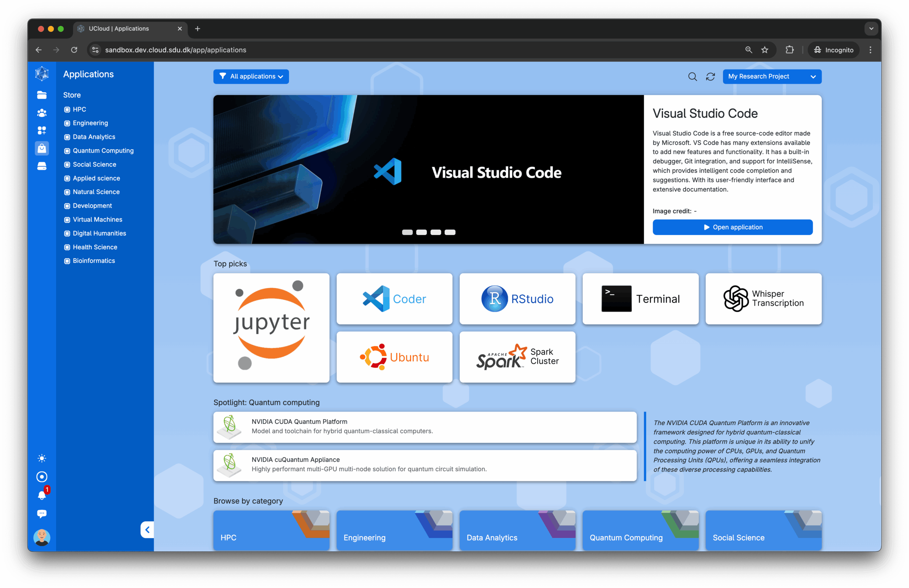This screenshot has height=588, width=909.
Task: Select Development in Store sidebar
Action: pos(88,205)
